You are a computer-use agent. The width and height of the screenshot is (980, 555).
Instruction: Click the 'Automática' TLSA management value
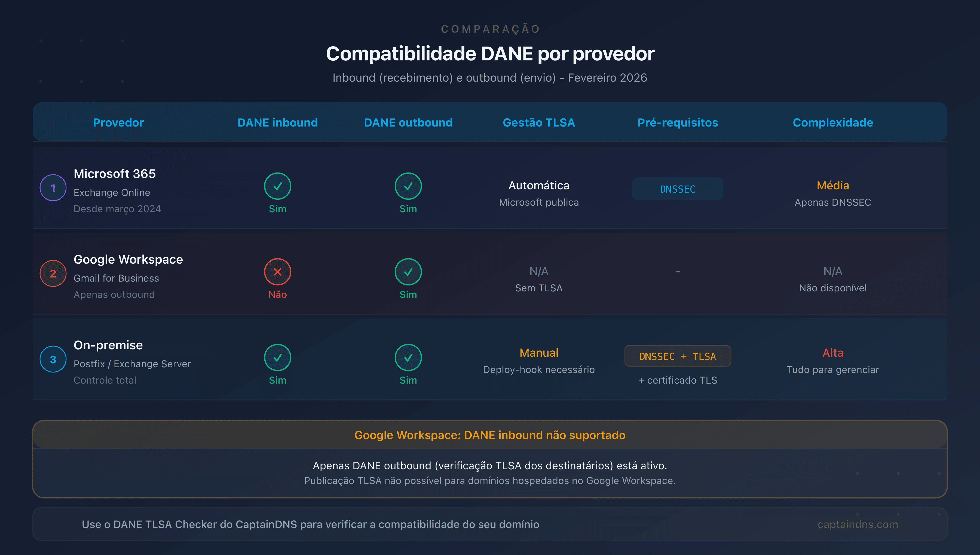(x=539, y=186)
